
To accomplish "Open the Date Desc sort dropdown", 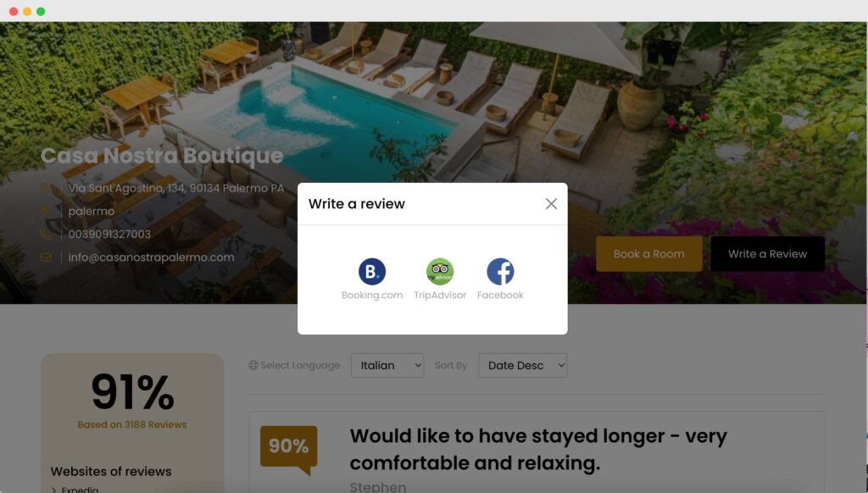I will pos(522,366).
